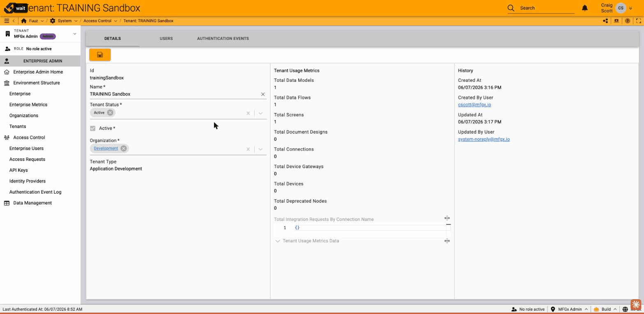Open Enterprise item in sidebar
The width and height of the screenshot is (644, 314).
(20, 94)
